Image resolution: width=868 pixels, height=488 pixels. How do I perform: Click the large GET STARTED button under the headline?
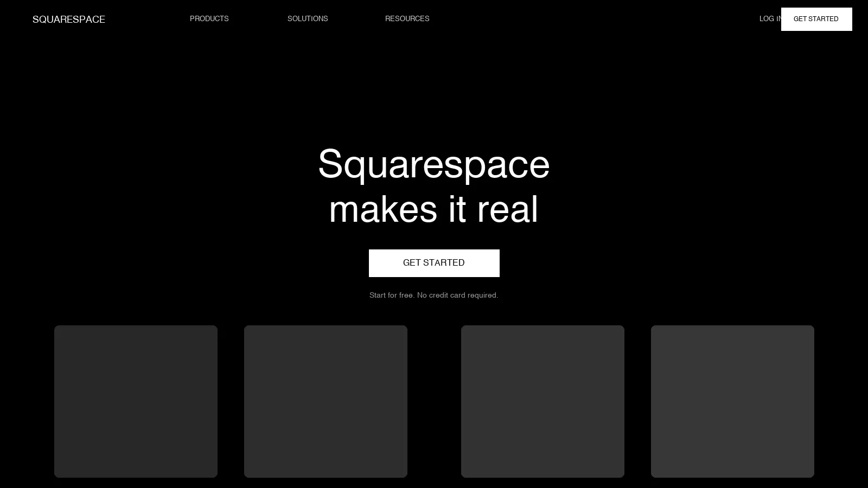[434, 263]
